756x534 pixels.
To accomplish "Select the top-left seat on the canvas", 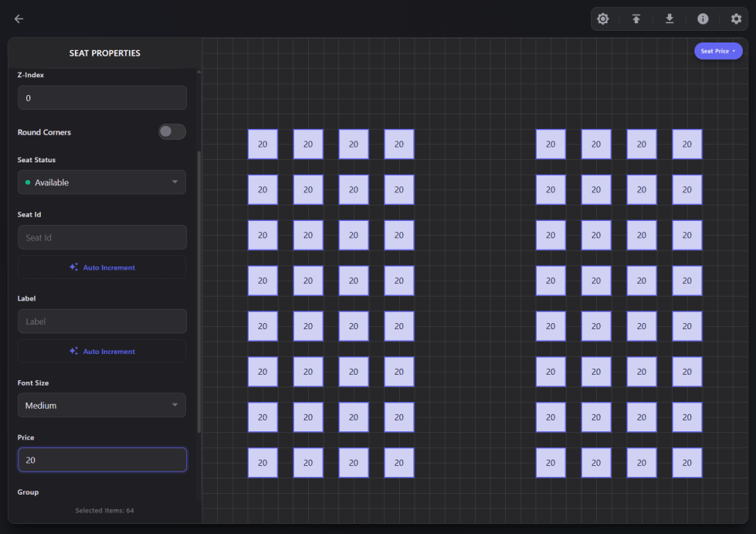I will [263, 145].
